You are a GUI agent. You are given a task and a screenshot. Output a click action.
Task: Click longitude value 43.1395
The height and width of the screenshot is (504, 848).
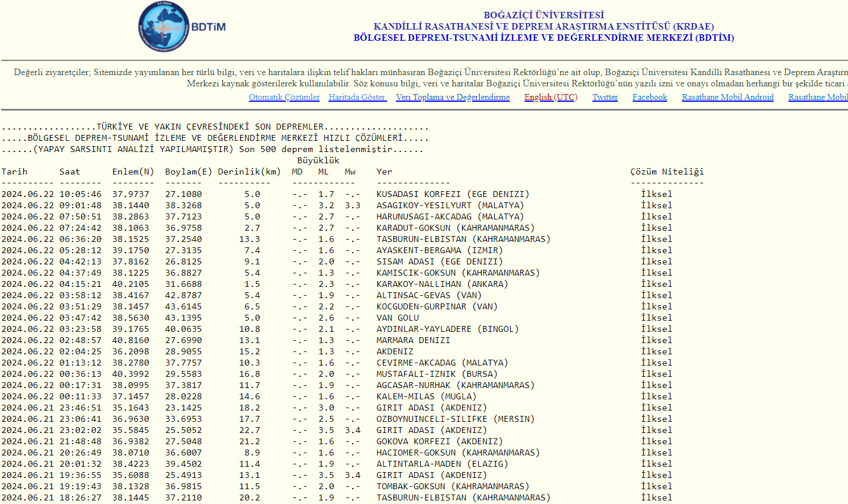pos(183,318)
